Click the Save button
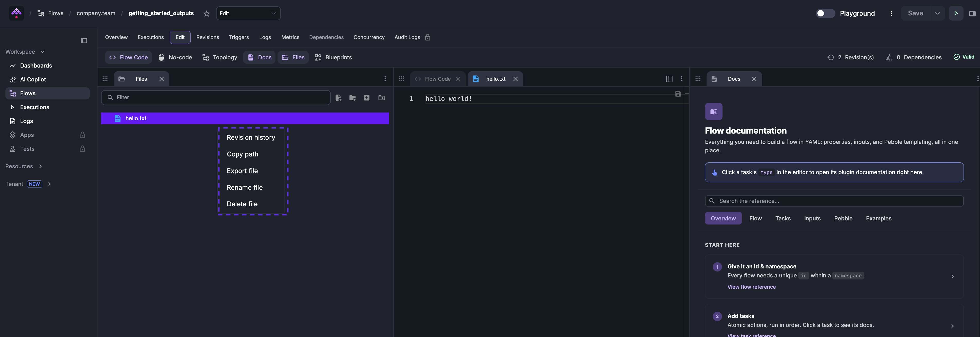Screen dimensions: 980x337 pyautogui.click(x=915, y=13)
